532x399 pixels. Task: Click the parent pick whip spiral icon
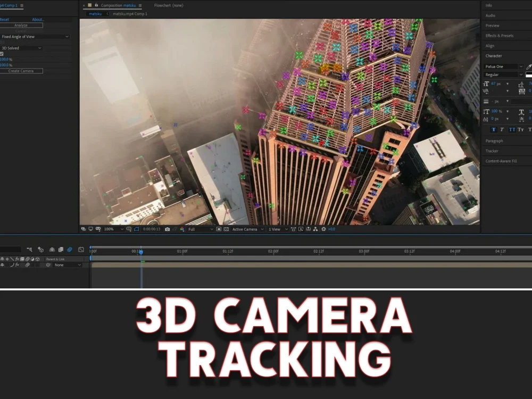(x=48, y=265)
